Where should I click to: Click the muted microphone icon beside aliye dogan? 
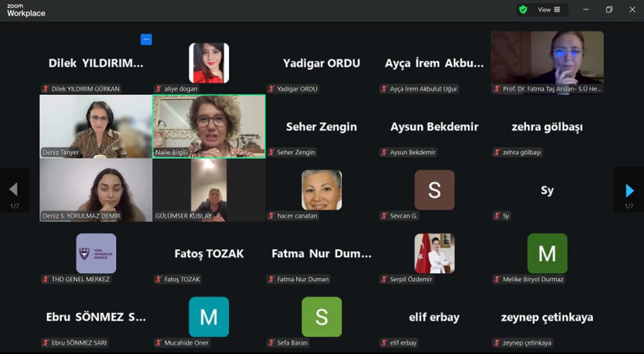[x=159, y=89]
